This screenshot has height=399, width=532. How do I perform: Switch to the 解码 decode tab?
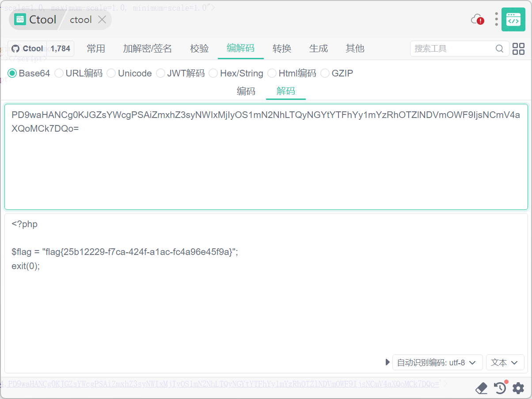286,91
